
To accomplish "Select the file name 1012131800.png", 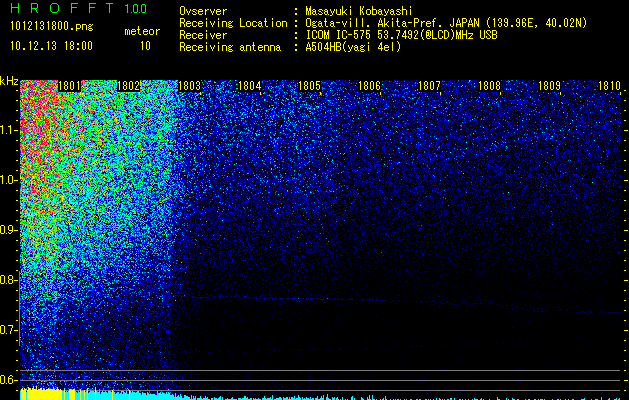I will pyautogui.click(x=52, y=26).
